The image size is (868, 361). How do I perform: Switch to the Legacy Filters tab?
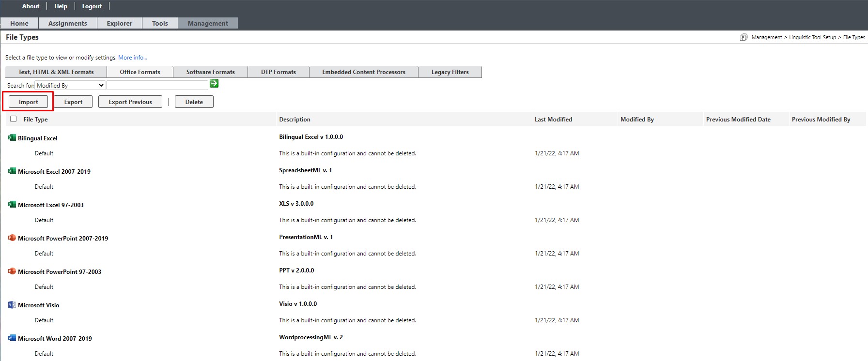(x=450, y=72)
